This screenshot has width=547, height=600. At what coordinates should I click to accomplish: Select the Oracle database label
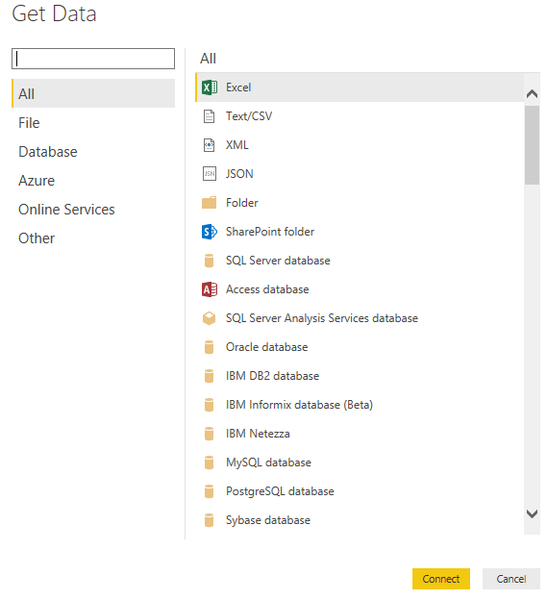coord(267,347)
